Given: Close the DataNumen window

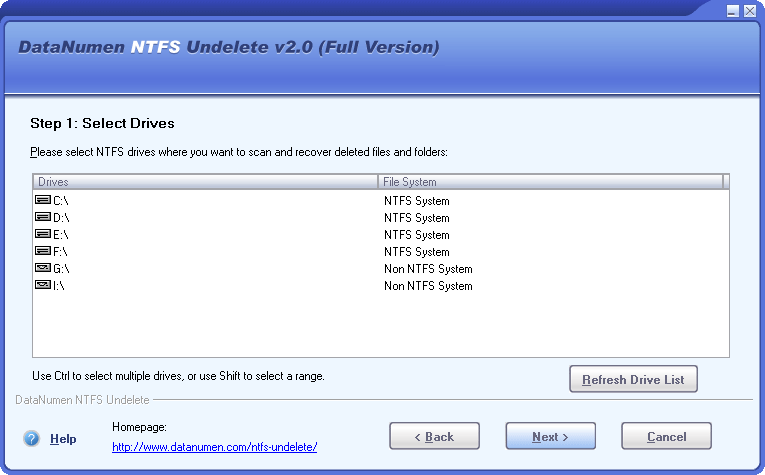Looking at the screenshot, I should pyautogui.click(x=750, y=11).
